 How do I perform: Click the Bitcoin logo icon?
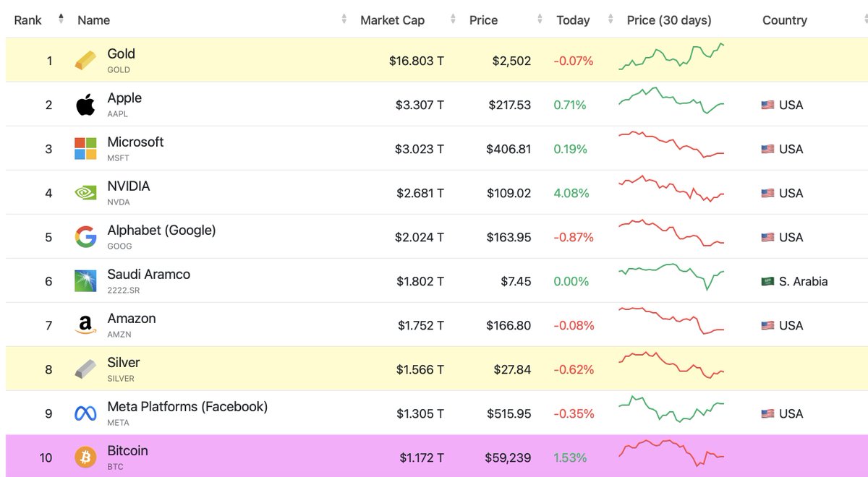(85, 457)
